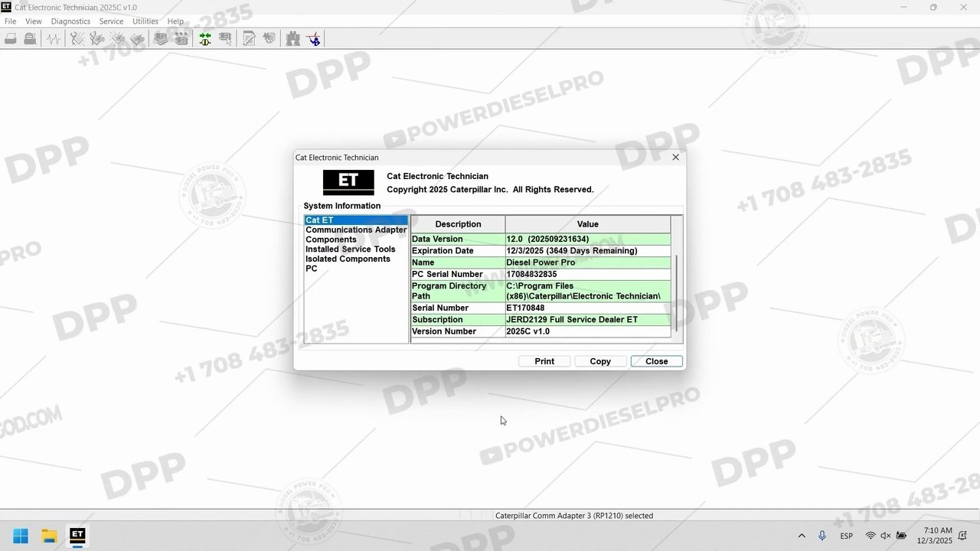
Task: Click the Close button in dialog
Action: [657, 361]
